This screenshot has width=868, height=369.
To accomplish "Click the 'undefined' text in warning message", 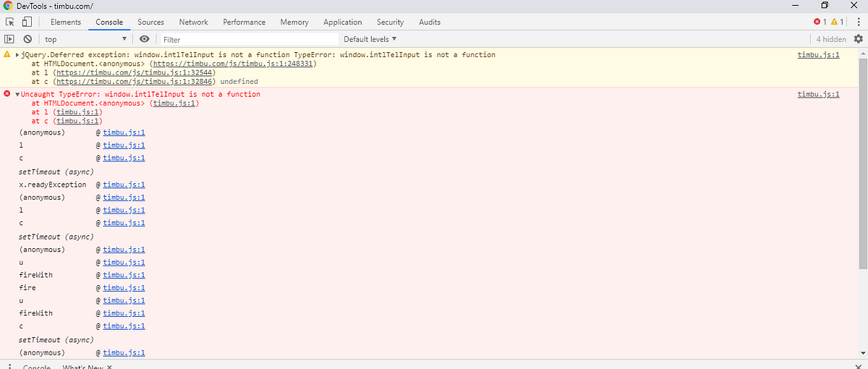I will 239,82.
